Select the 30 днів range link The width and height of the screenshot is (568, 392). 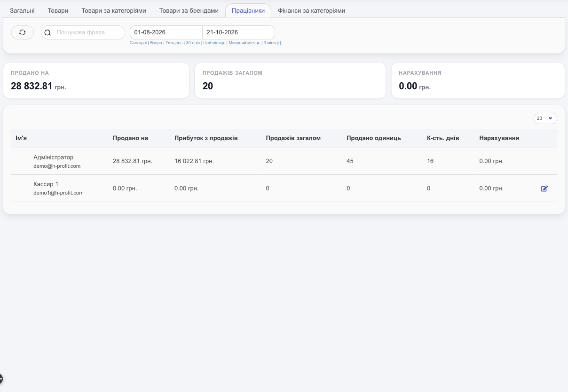193,43
